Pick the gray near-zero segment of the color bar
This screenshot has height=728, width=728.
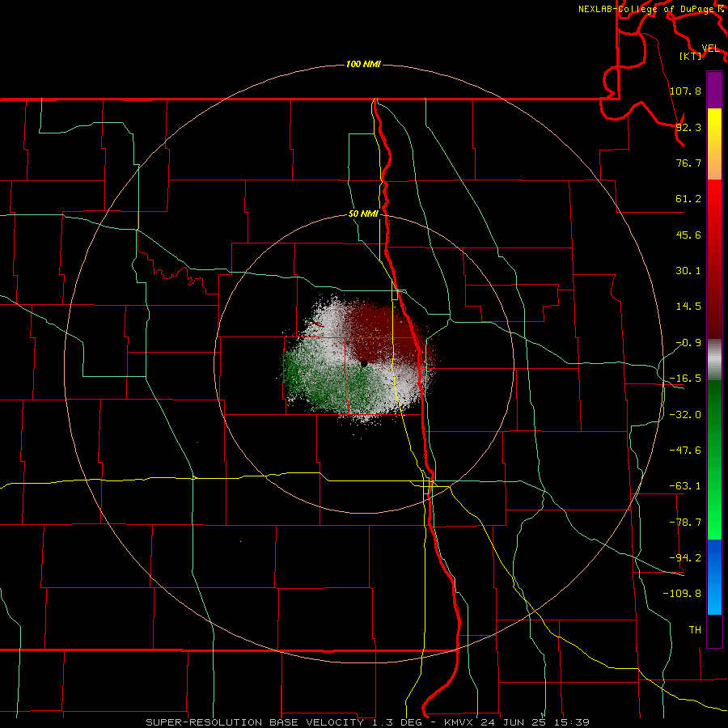tap(714, 360)
